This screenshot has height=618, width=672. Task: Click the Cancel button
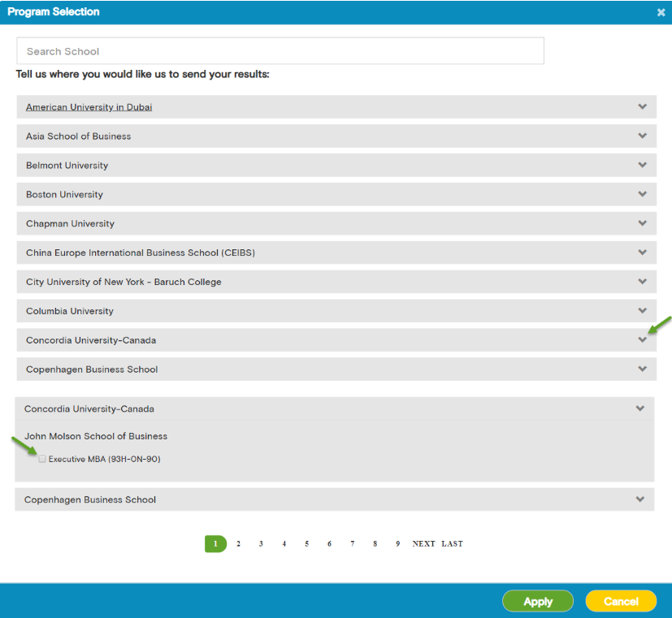pyautogui.click(x=620, y=601)
